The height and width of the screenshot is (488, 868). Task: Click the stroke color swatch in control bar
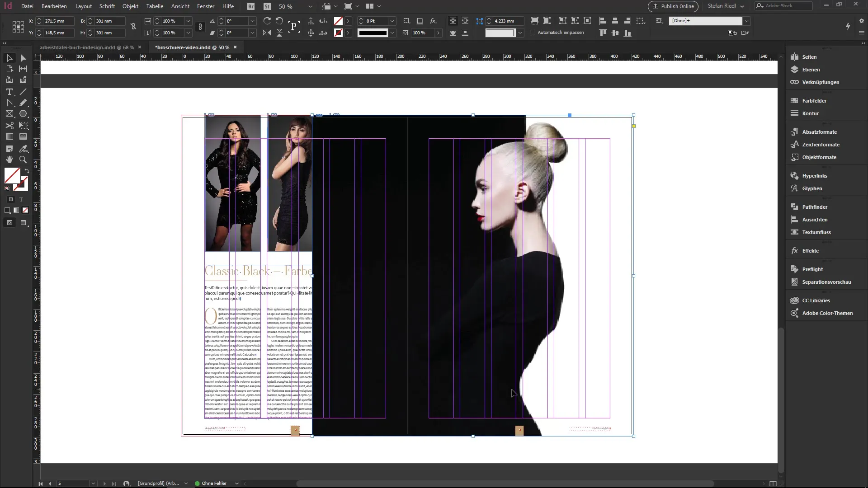coord(338,33)
